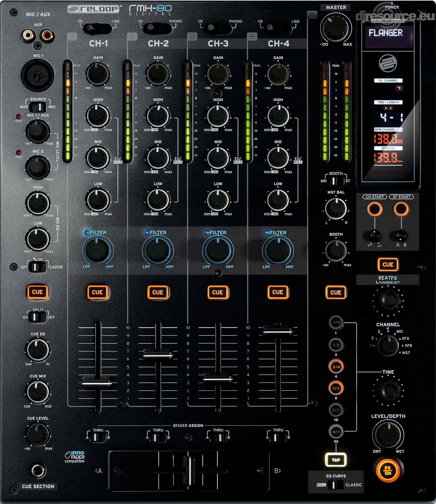Select the 2/1 beat button
The image size is (436, 504).
tap(336, 410)
